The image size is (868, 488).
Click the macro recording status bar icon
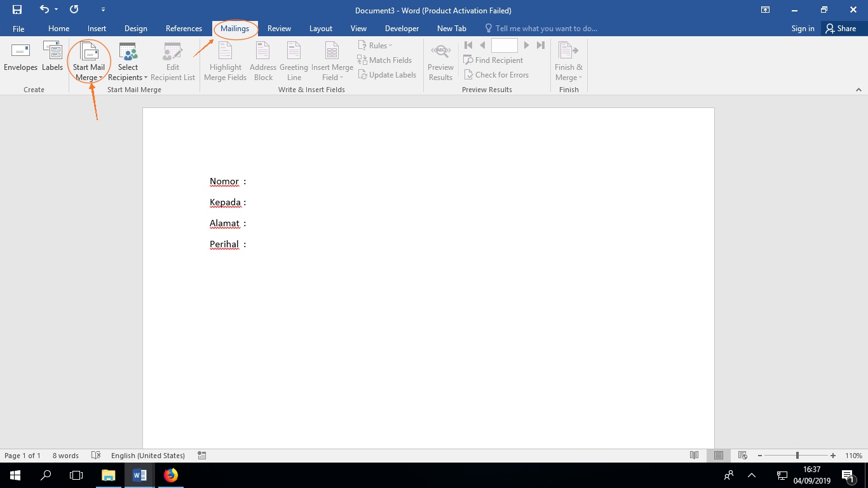(x=202, y=456)
